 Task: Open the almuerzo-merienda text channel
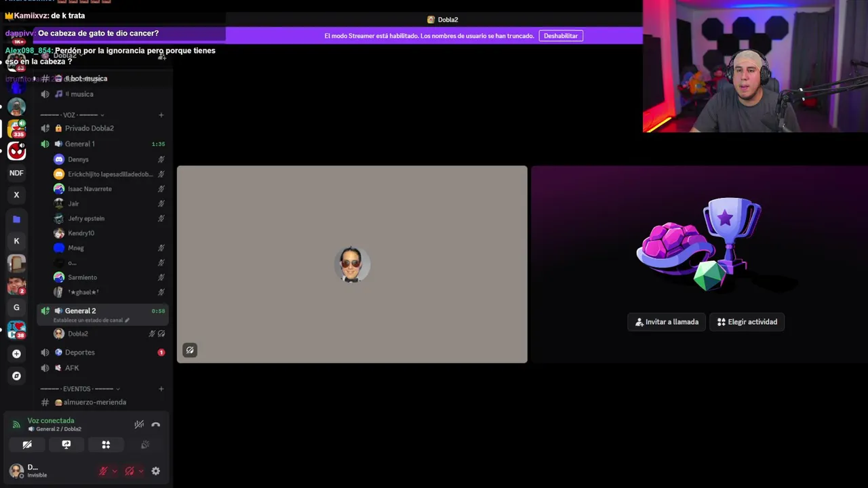103,403
